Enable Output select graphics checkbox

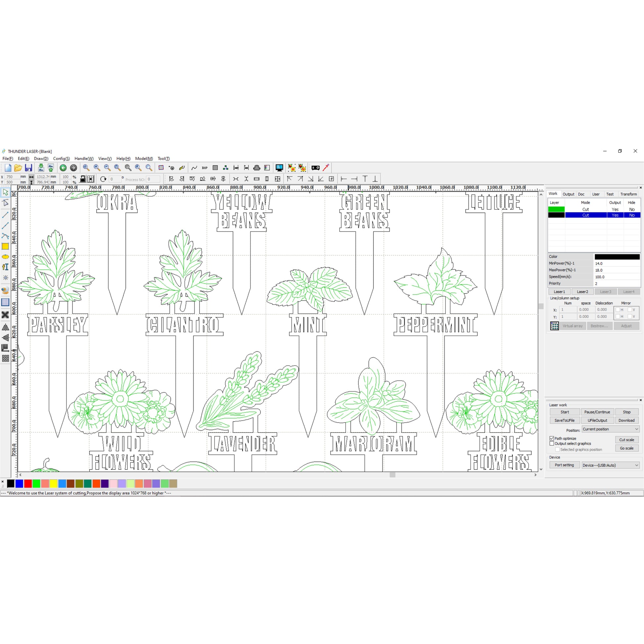552,444
